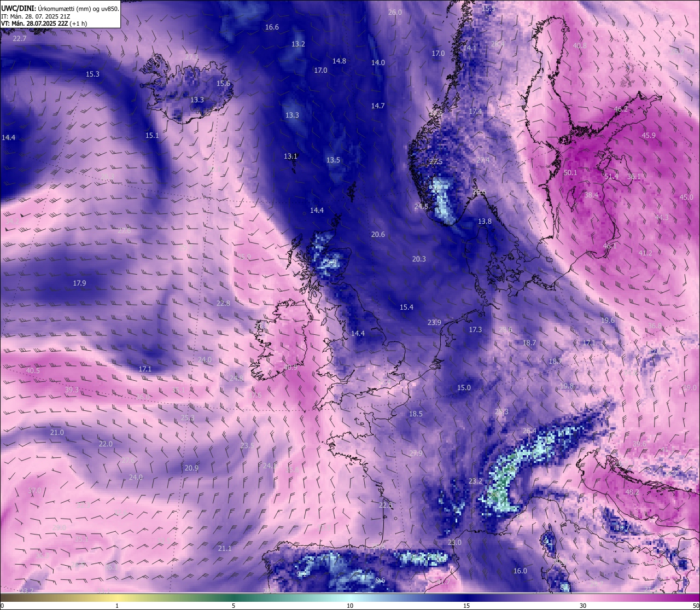Click the 21.0 value label
Screen dimensions: 700x610
tap(57, 432)
